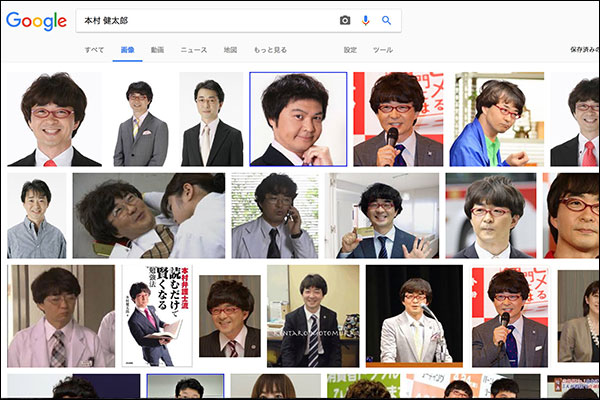The width and height of the screenshot is (600, 400).
Task: Start voice search with microphone icon
Action: pyautogui.click(x=366, y=20)
